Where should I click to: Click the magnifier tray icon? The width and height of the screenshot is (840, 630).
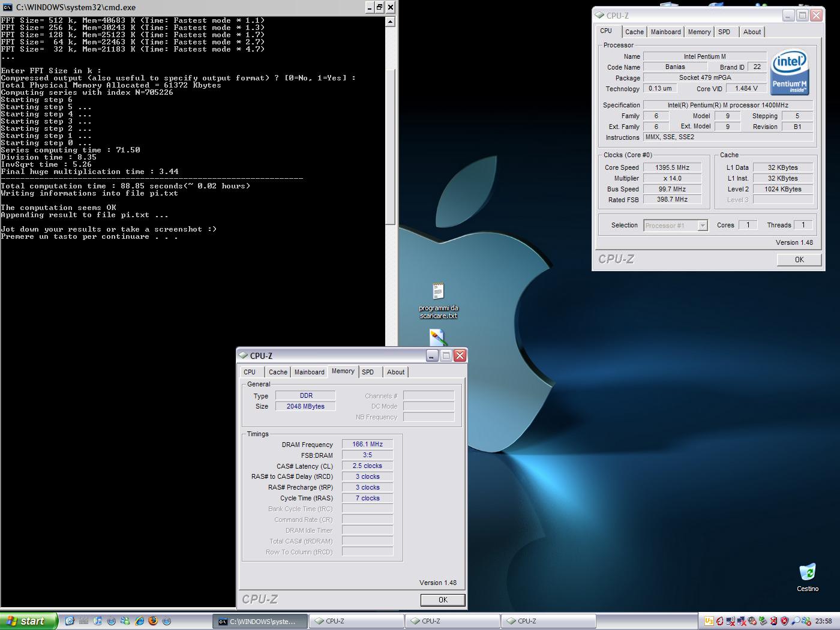coord(796,621)
